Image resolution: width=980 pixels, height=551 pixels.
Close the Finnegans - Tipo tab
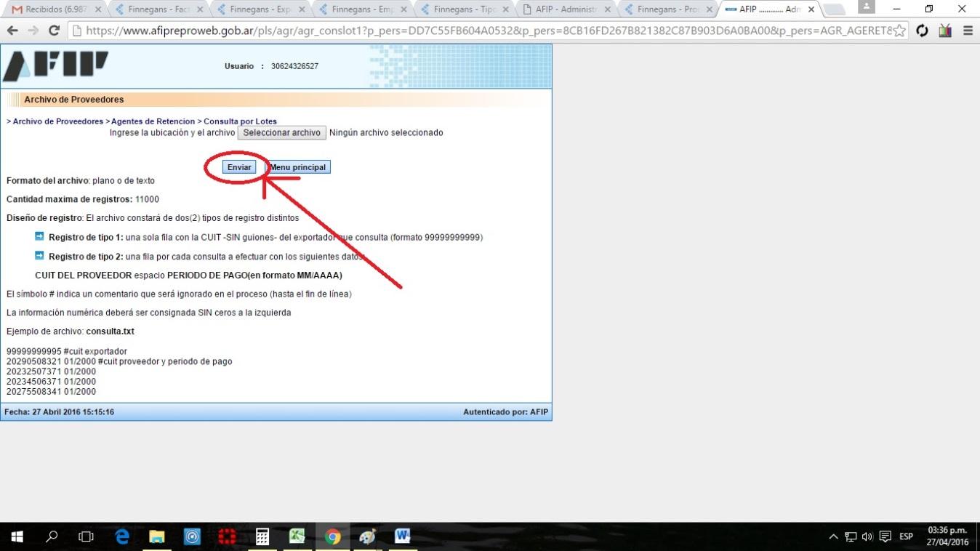(x=506, y=9)
